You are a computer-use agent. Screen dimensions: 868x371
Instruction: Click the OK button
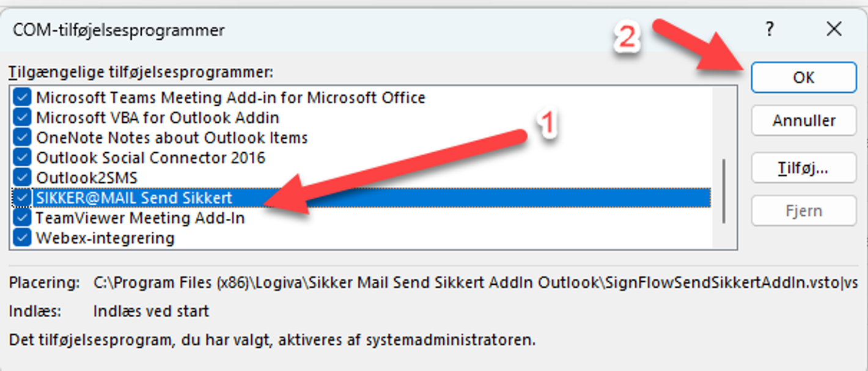point(803,78)
